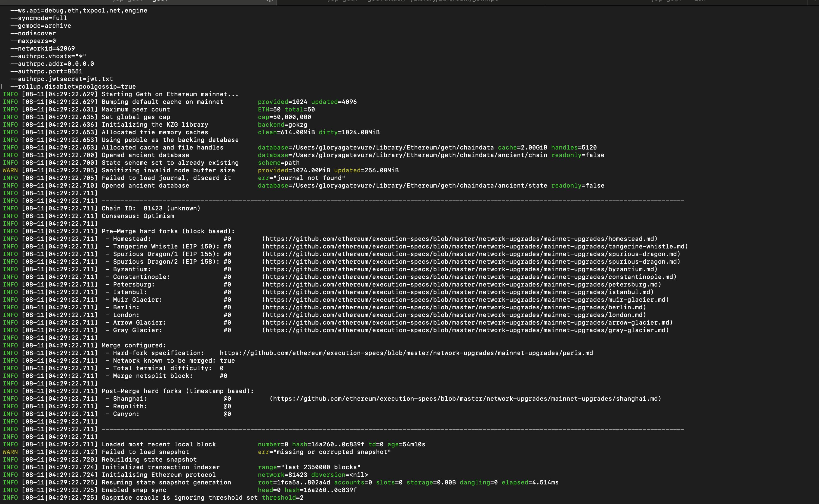
Task: Open the gray-glacier.md spec URL
Action: tap(465, 330)
